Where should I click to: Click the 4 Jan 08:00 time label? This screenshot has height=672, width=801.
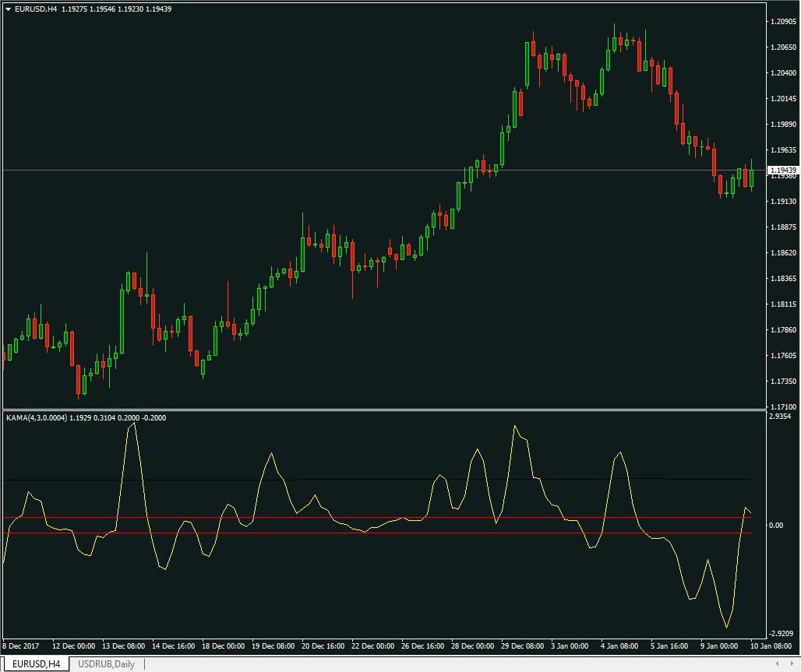pyautogui.click(x=619, y=646)
